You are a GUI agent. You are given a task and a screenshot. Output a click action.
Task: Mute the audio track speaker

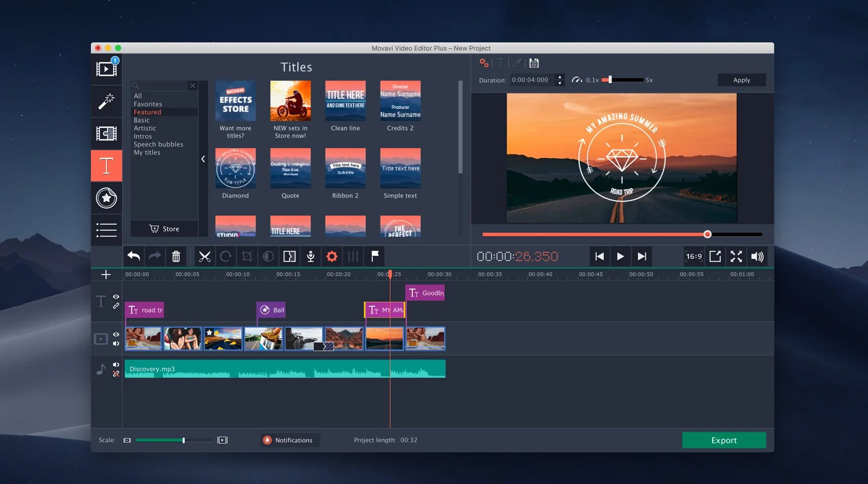pyautogui.click(x=116, y=365)
